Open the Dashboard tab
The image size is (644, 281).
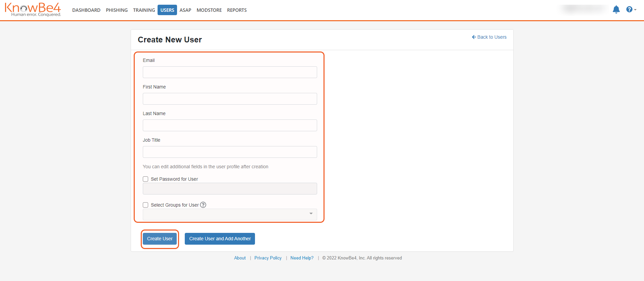86,10
